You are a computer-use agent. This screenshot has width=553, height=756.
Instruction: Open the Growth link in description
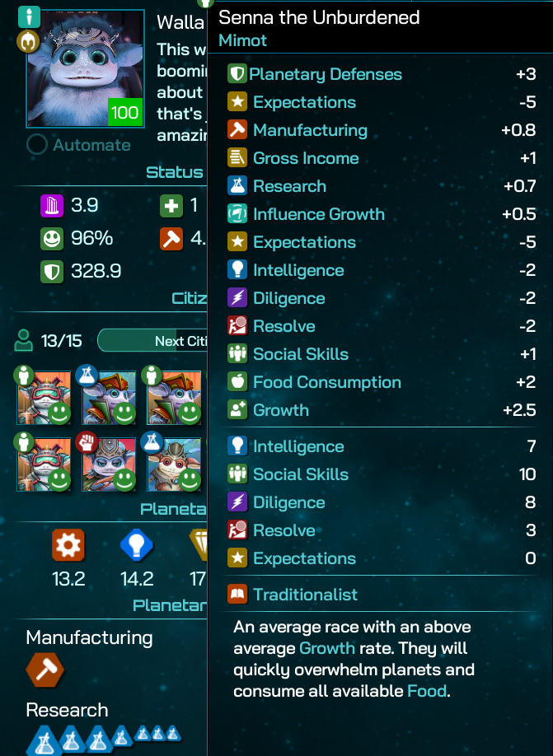tap(326, 648)
